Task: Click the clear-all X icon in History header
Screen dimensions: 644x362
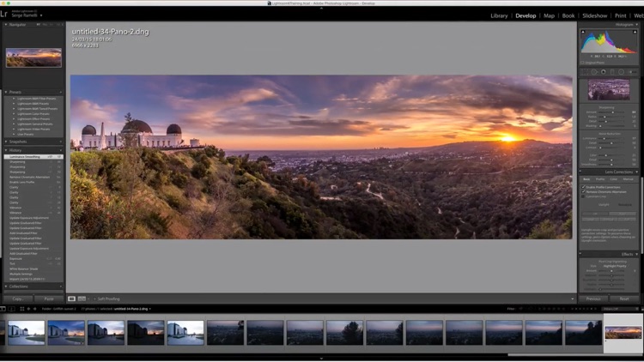Action: (x=60, y=150)
